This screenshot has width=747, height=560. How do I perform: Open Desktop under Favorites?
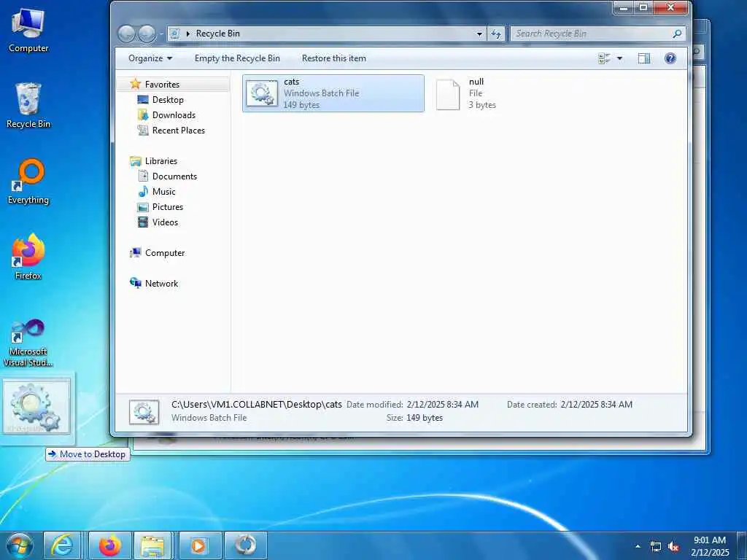pos(168,99)
